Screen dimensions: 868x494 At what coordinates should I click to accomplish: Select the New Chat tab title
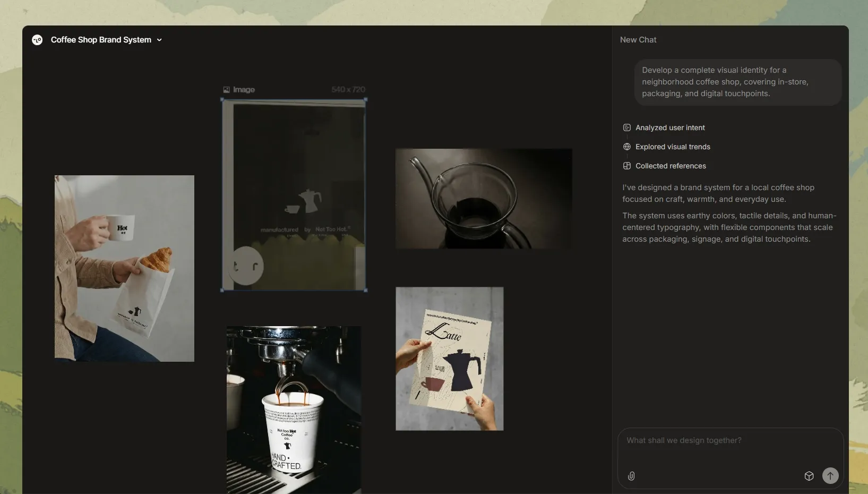click(x=638, y=40)
